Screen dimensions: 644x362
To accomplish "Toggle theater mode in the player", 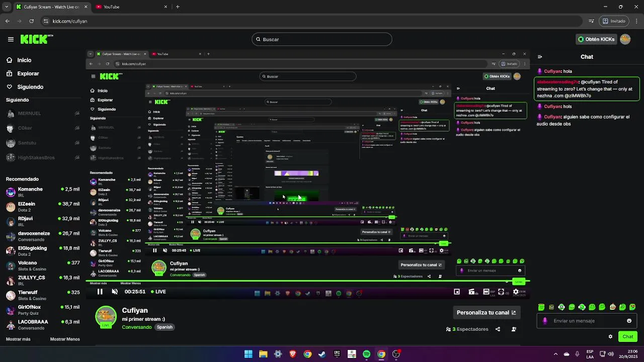I will 486,292.
